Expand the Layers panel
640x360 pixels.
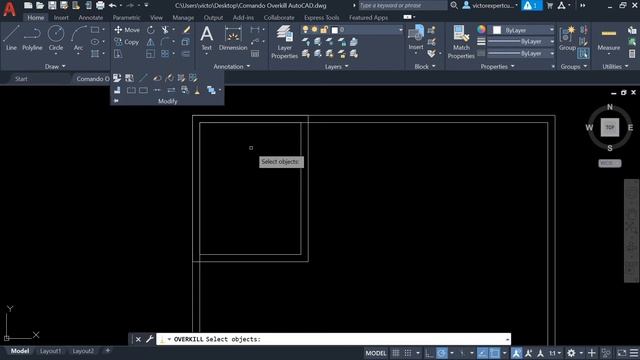click(336, 66)
